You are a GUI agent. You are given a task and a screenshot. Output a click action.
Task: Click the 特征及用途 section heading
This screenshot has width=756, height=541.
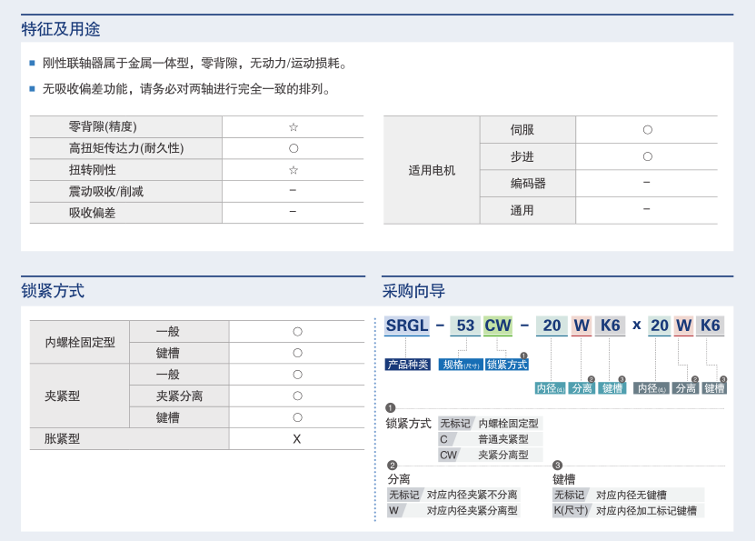61,29
